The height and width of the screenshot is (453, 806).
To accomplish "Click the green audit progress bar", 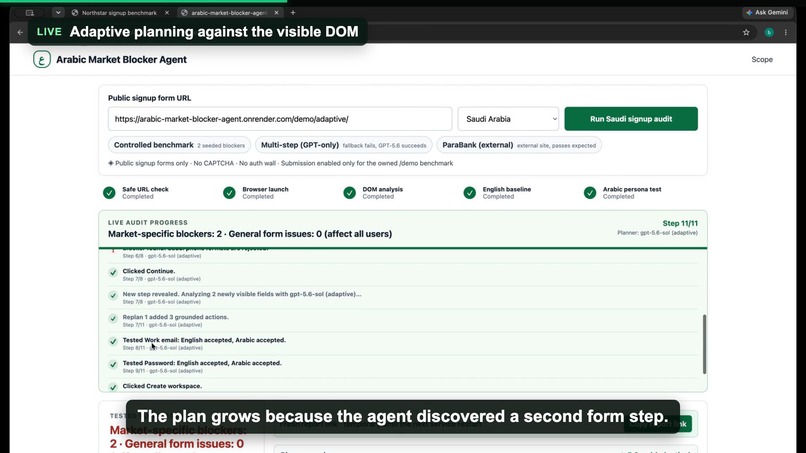I will point(403,248).
